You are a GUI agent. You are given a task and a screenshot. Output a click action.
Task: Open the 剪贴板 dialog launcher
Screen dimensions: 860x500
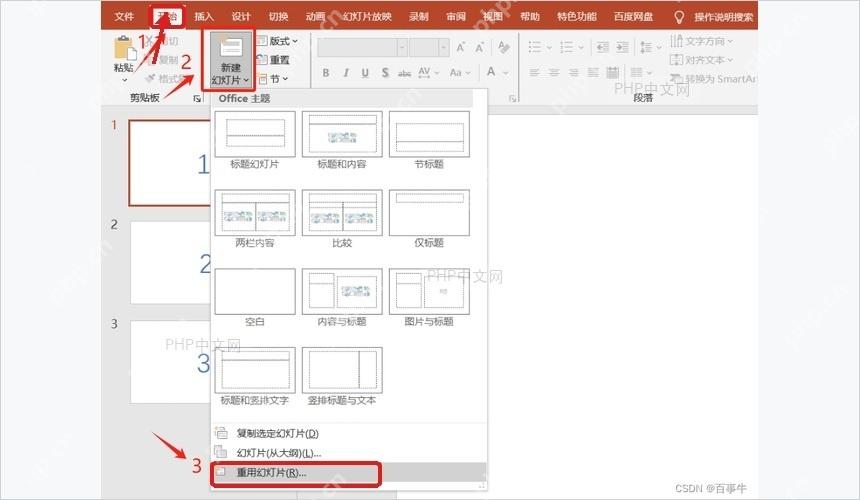pyautogui.click(x=197, y=98)
